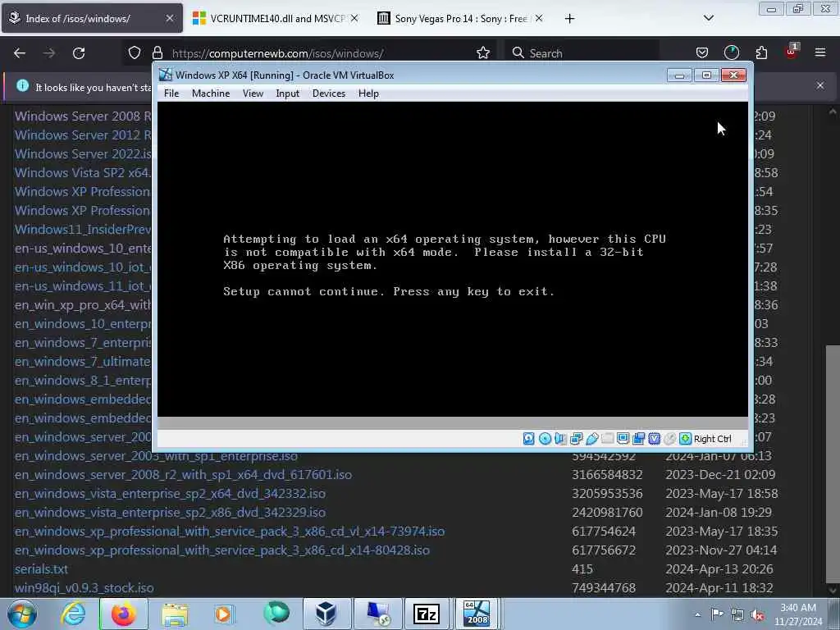Click the shared folders status icon in VirtualBox
Screen dimensions: 840x630
click(x=608, y=439)
